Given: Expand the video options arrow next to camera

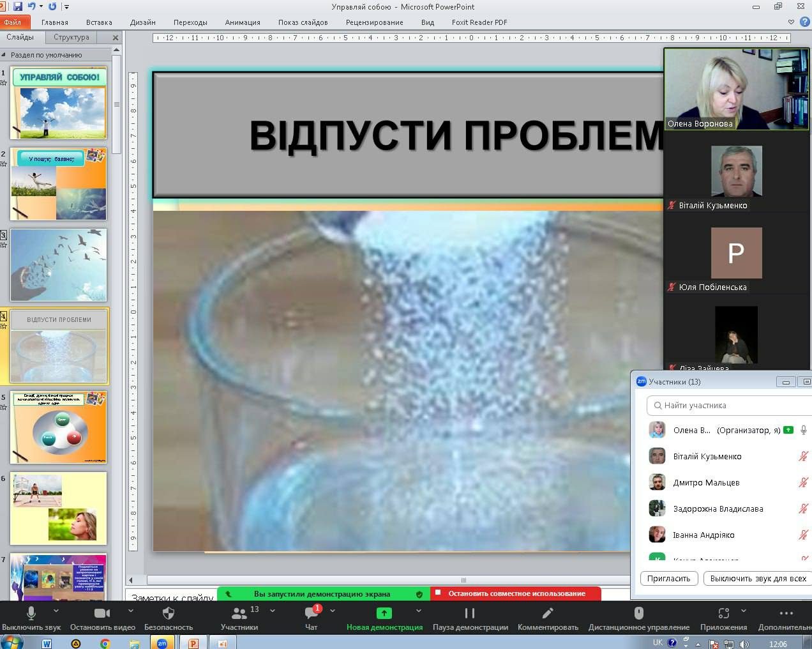Looking at the screenshot, I should 132,611.
